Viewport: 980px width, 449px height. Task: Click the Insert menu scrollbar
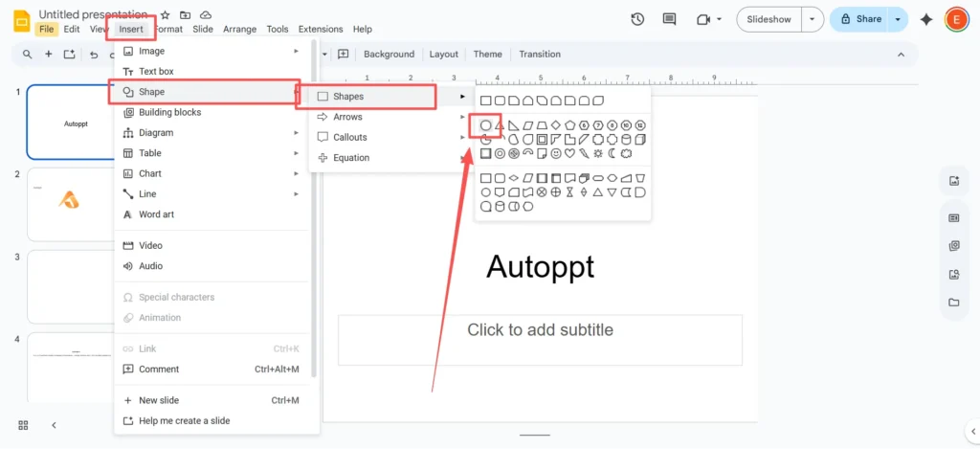click(x=314, y=207)
